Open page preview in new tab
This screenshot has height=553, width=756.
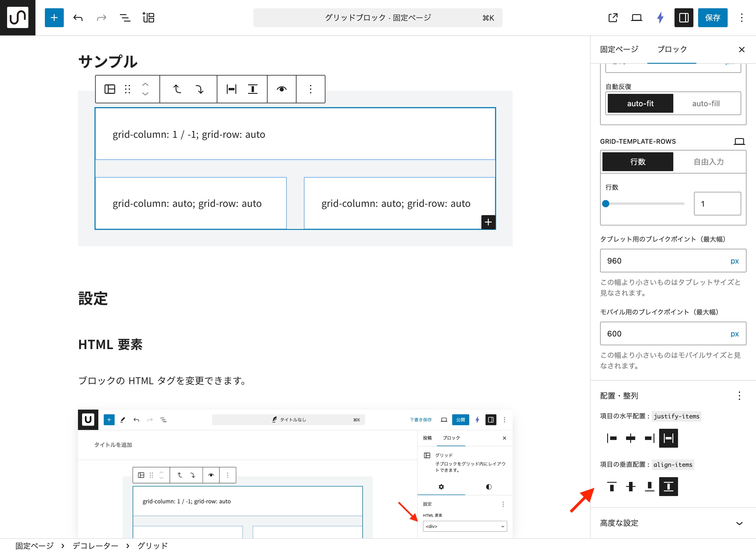pyautogui.click(x=613, y=18)
